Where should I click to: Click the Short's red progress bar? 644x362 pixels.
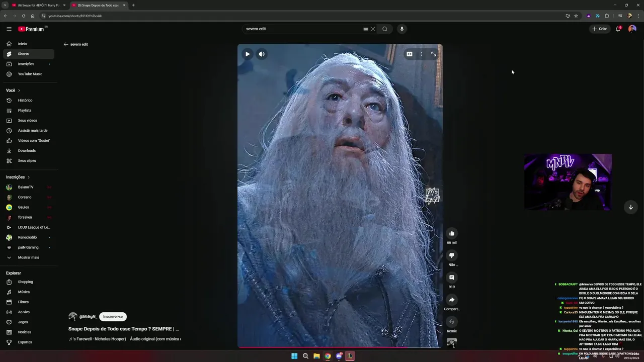click(x=340, y=347)
